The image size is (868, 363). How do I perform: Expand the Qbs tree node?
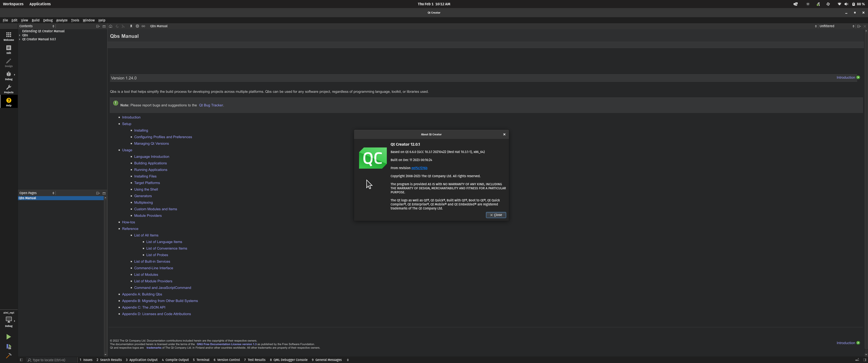pos(20,35)
